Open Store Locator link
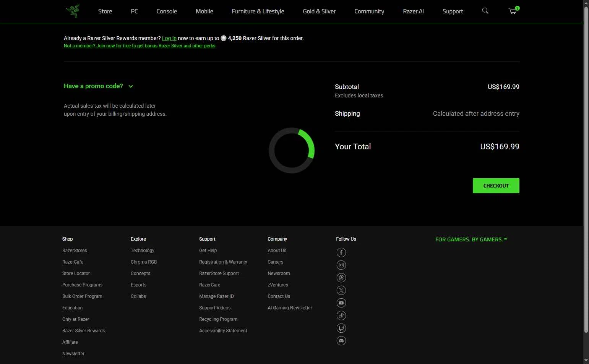Image resolution: width=589 pixels, height=364 pixels. point(76,273)
